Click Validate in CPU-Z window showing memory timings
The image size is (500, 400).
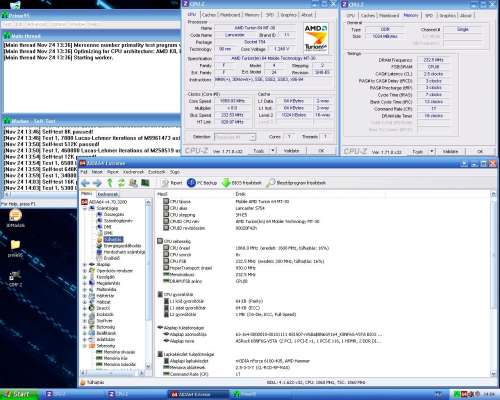[x=450, y=152]
